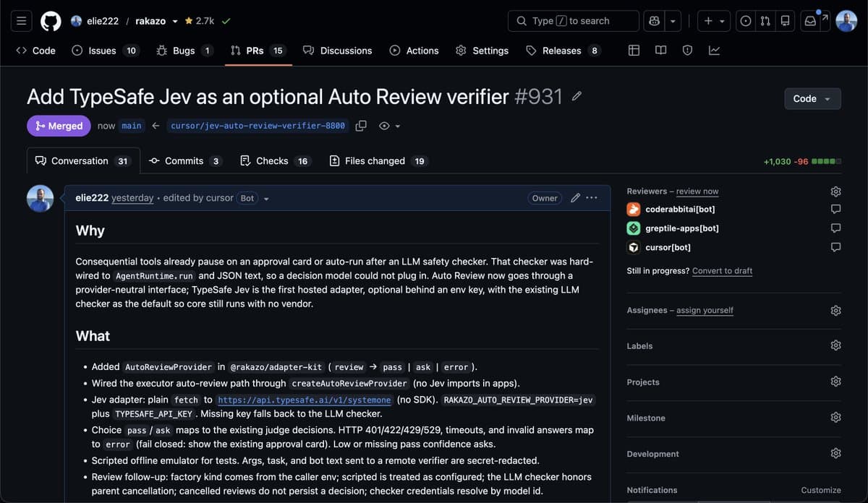This screenshot has height=503, width=868.
Task: Click 'Convert to draft' link
Action: click(x=722, y=271)
